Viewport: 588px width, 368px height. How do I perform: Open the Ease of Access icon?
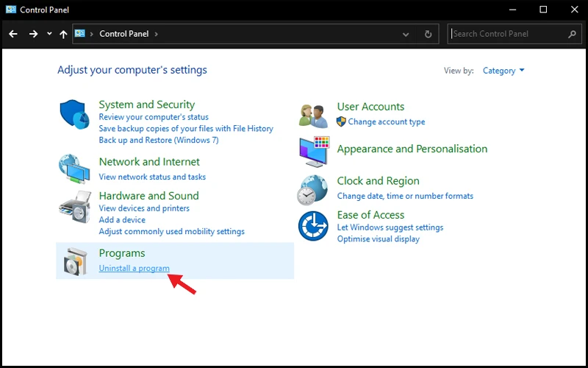tap(313, 226)
